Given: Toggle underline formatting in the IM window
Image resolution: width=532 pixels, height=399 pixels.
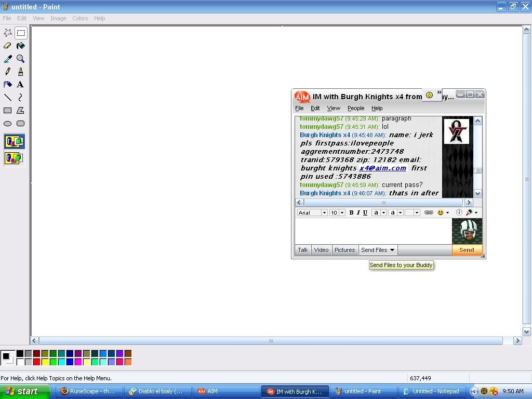Looking at the screenshot, I should (x=365, y=212).
